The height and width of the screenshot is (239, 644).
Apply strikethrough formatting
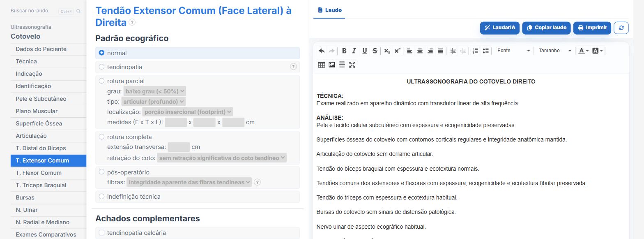(x=375, y=51)
